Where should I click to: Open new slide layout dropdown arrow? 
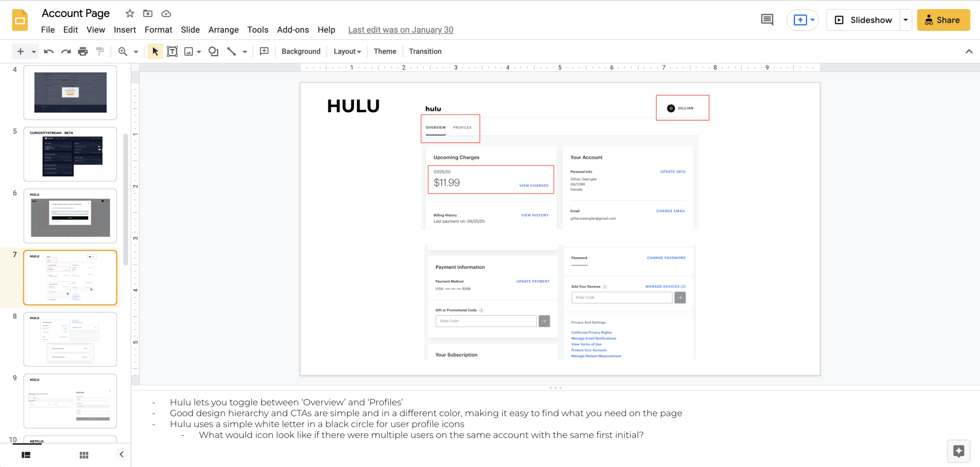click(x=34, y=51)
